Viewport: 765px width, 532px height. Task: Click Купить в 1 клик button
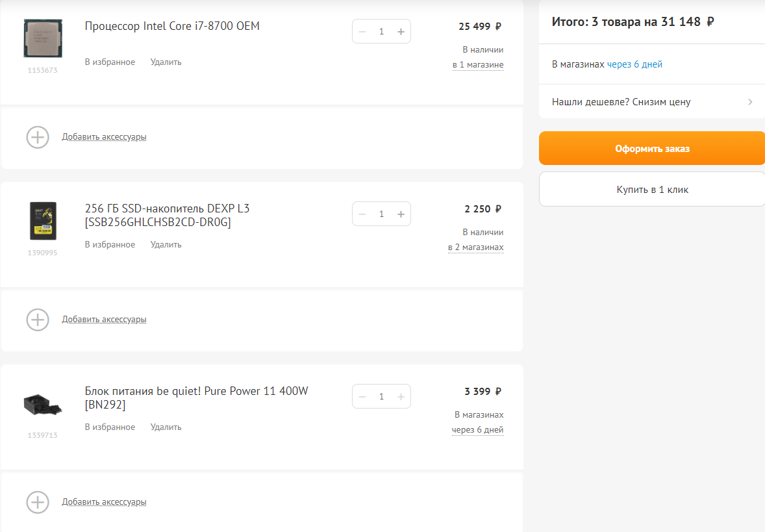point(652,190)
